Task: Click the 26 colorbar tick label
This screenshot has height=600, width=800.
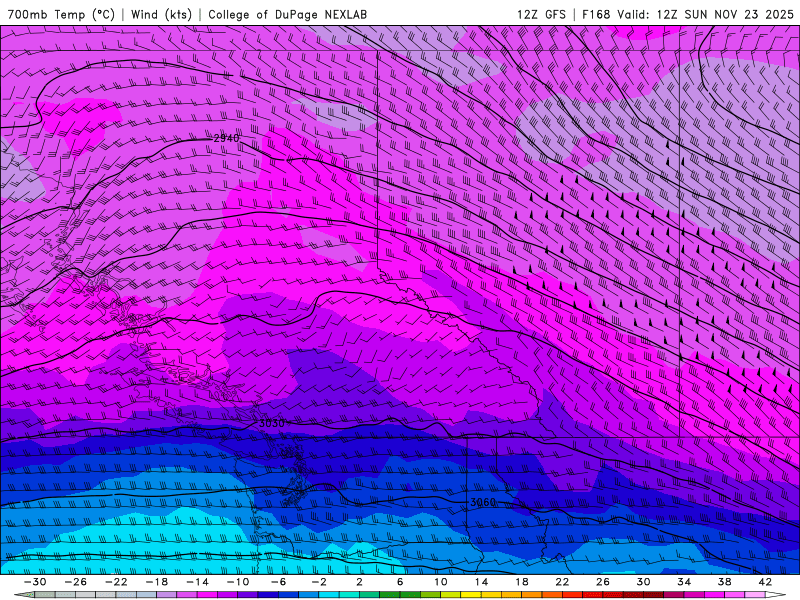Action: coord(603,582)
